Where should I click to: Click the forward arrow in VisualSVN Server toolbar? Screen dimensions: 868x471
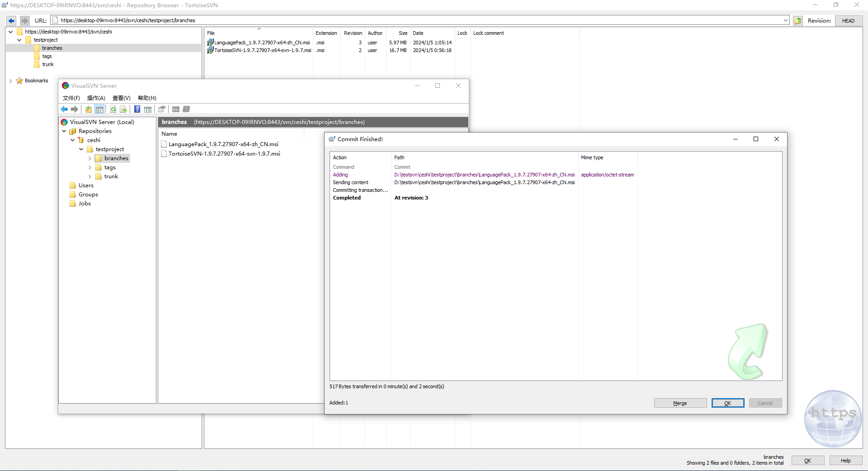pos(75,109)
